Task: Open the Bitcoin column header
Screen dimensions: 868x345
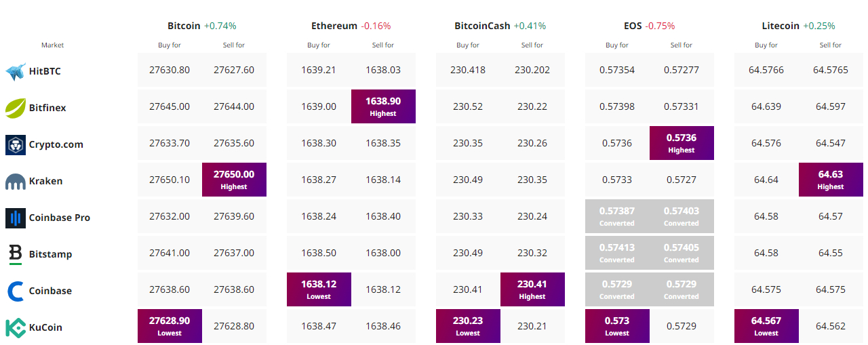Action: tap(184, 26)
